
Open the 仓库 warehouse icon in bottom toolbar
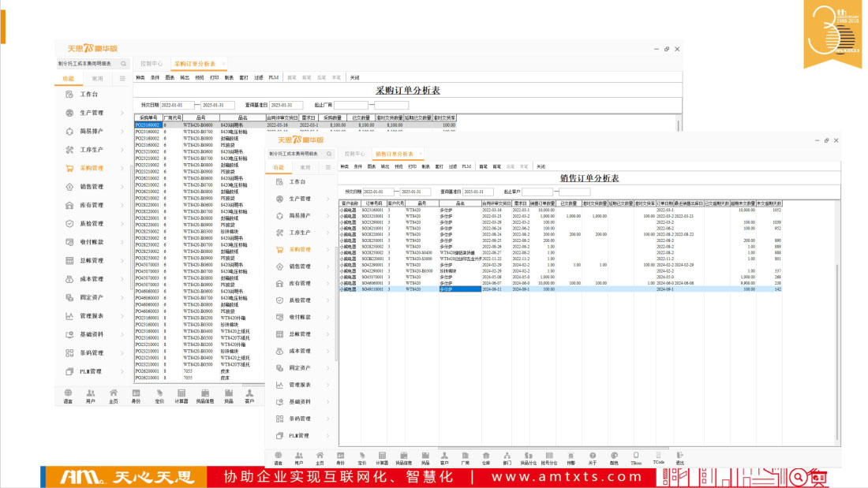486,458
